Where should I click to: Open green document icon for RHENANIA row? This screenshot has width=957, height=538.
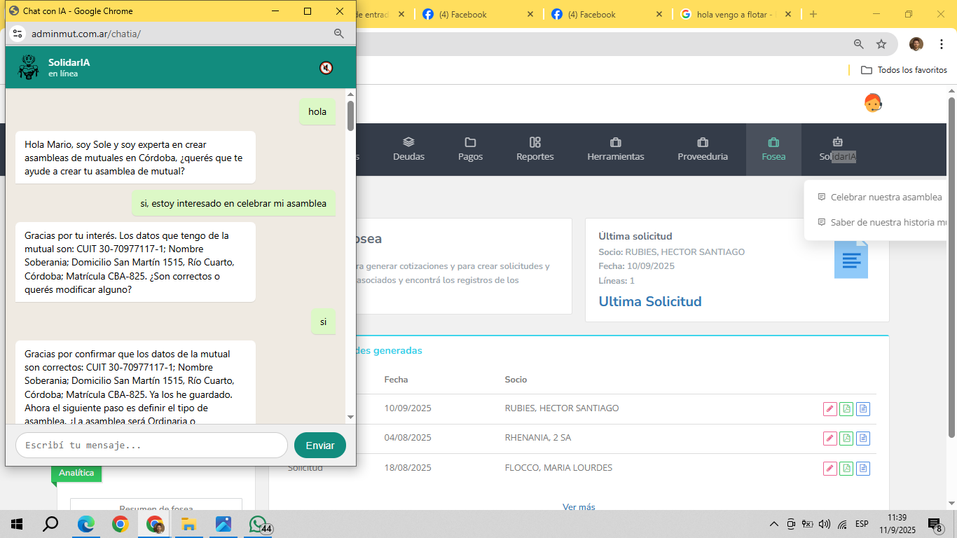(846, 438)
